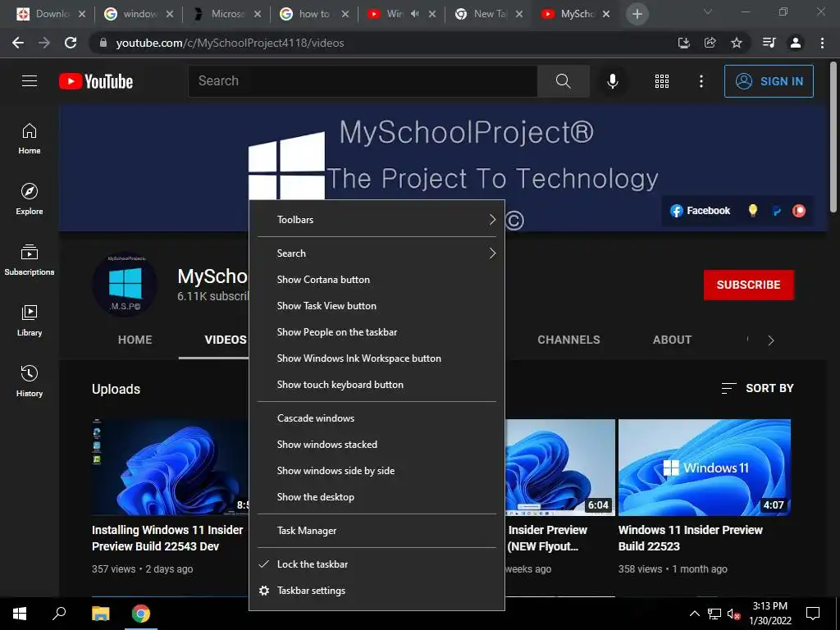Click Chrome icon on taskbar

click(x=141, y=614)
